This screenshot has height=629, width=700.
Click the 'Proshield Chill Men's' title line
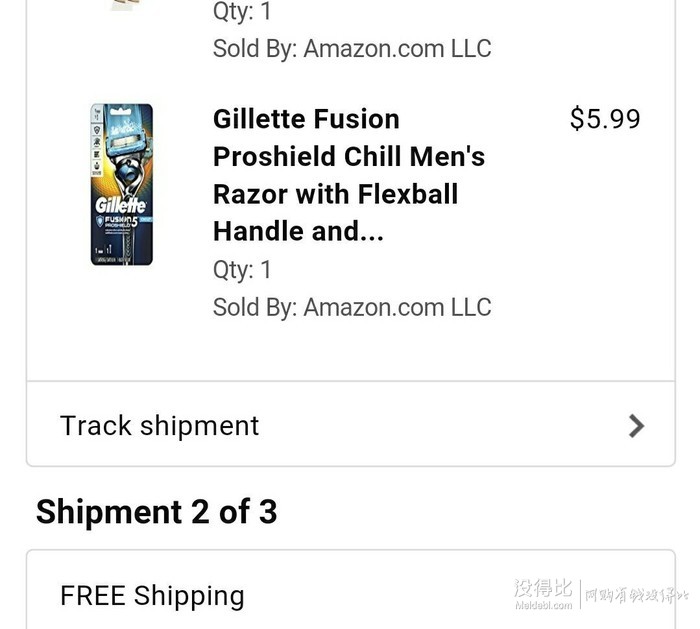[x=349, y=157]
